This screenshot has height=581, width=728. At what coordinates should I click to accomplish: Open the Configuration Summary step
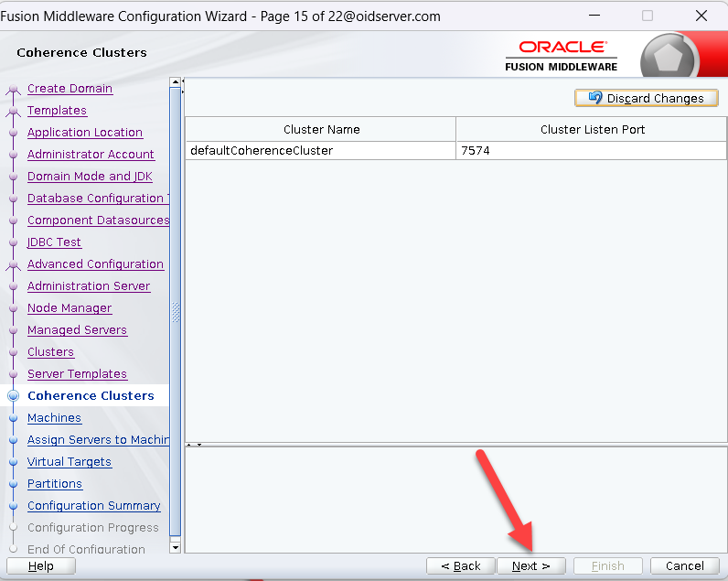93,506
